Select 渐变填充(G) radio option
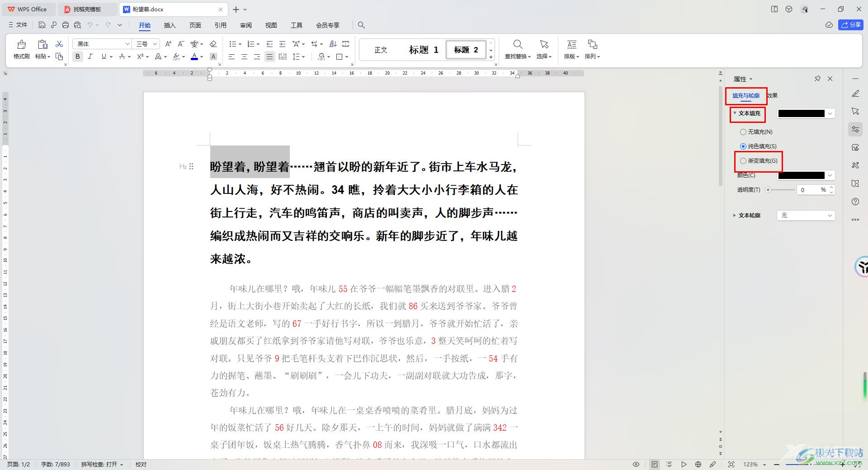Screen dimensions: 868x470 743,161
